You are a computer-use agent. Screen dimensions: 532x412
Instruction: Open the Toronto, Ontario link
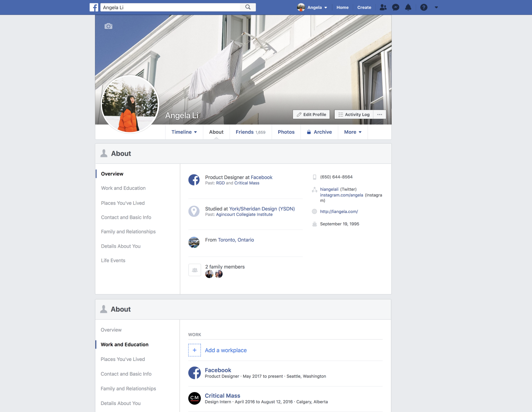pyautogui.click(x=236, y=240)
